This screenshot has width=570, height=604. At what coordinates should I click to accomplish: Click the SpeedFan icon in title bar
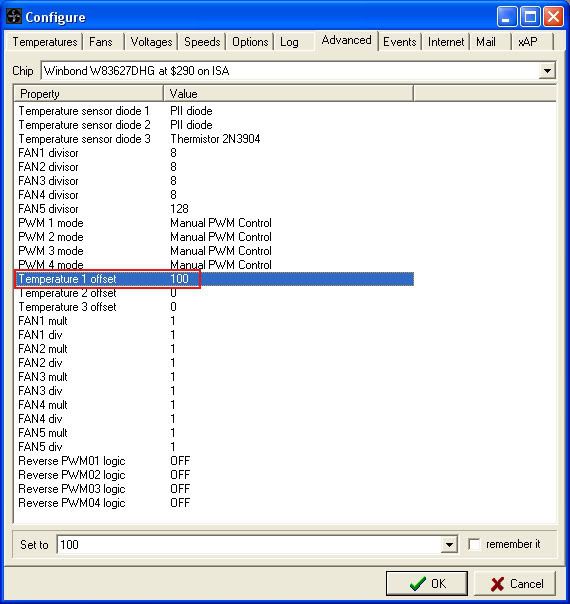pyautogui.click(x=14, y=17)
